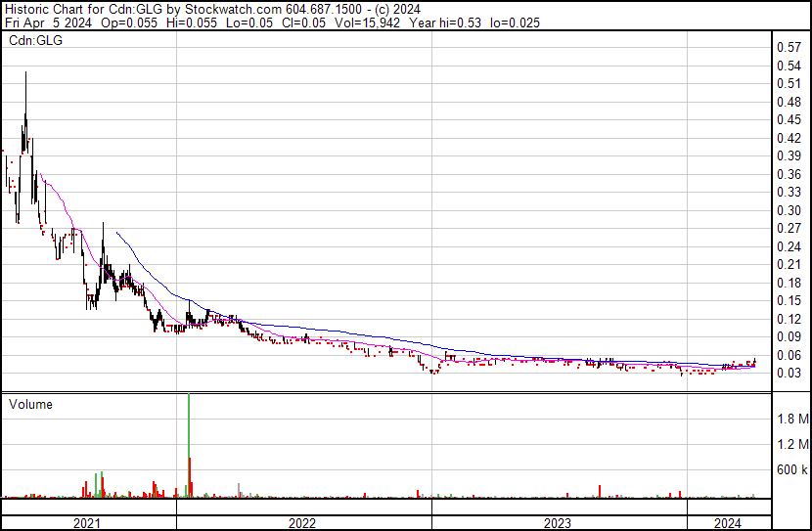
Task: Click the 2024 year label on the time axis
Action: click(728, 523)
